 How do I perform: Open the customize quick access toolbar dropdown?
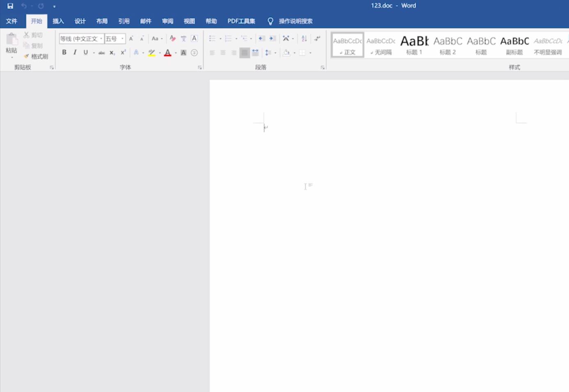pos(54,6)
